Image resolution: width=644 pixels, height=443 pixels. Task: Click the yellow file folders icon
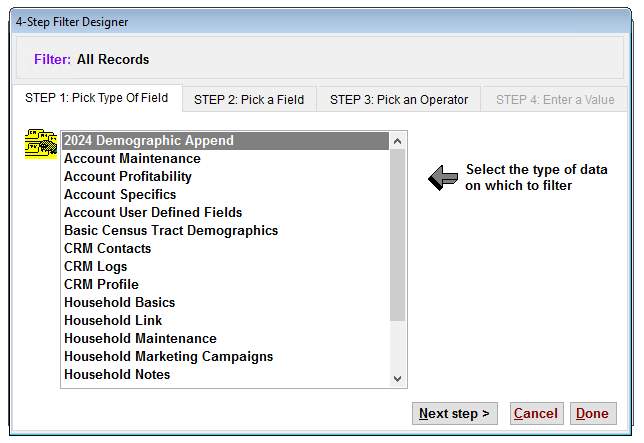(x=41, y=144)
